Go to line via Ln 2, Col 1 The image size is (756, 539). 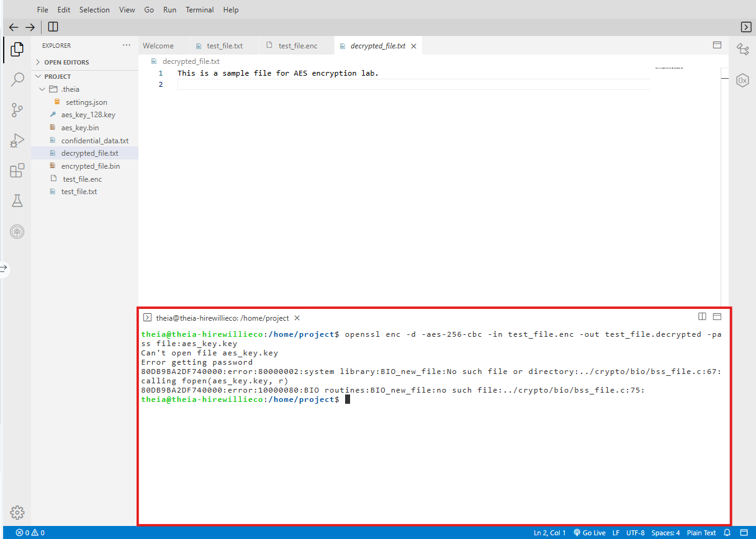[549, 533]
